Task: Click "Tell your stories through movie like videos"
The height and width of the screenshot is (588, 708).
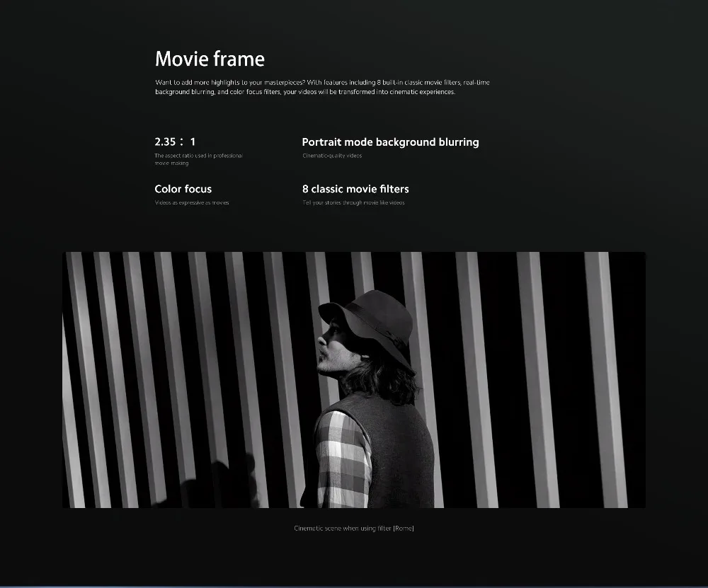Action: click(353, 202)
